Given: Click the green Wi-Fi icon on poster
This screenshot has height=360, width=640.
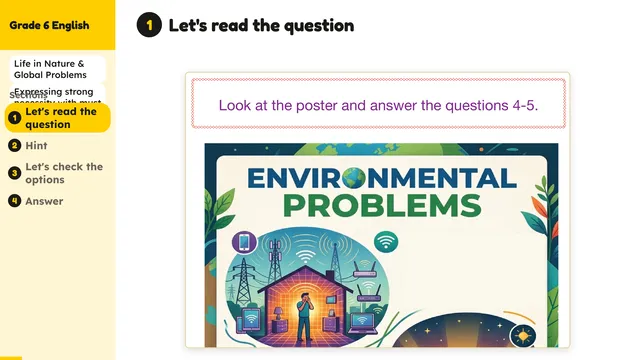Looking at the screenshot, I should pyautogui.click(x=386, y=242).
